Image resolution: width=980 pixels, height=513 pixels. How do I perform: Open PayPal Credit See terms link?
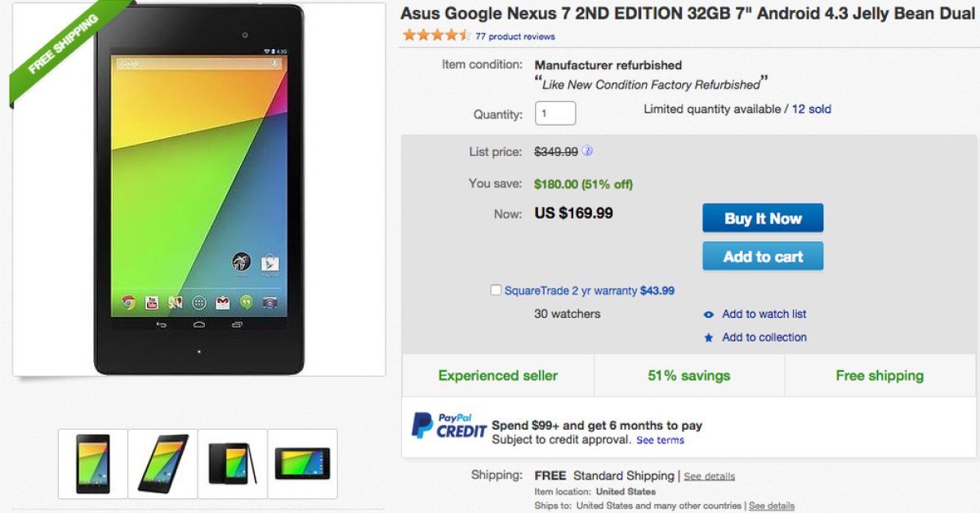(661, 440)
